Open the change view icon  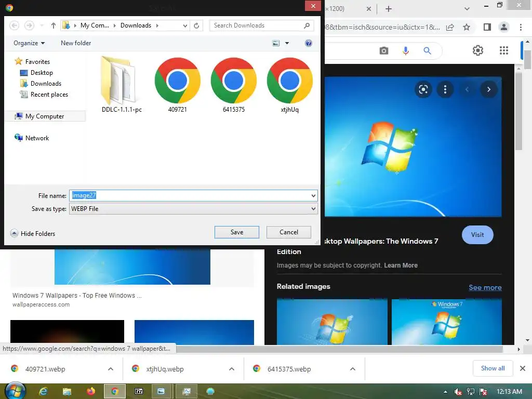276,43
